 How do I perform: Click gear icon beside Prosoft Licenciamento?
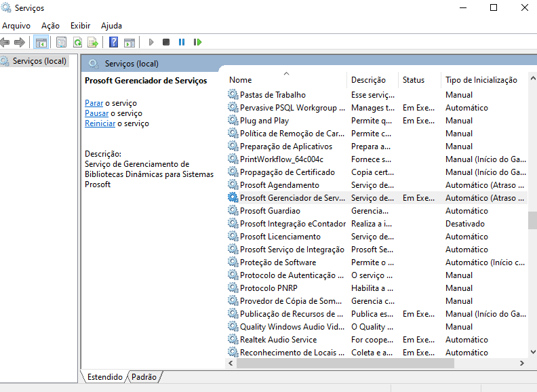click(233, 236)
